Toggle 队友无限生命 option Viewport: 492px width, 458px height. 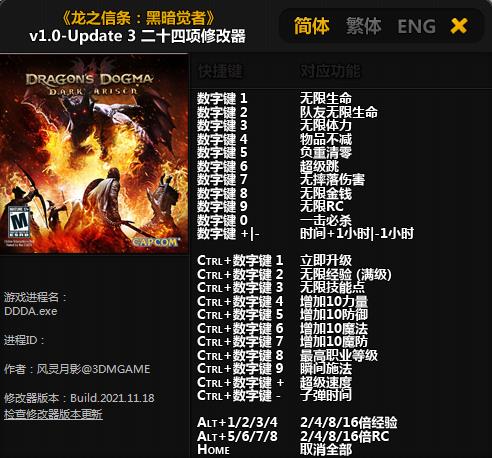click(339, 112)
